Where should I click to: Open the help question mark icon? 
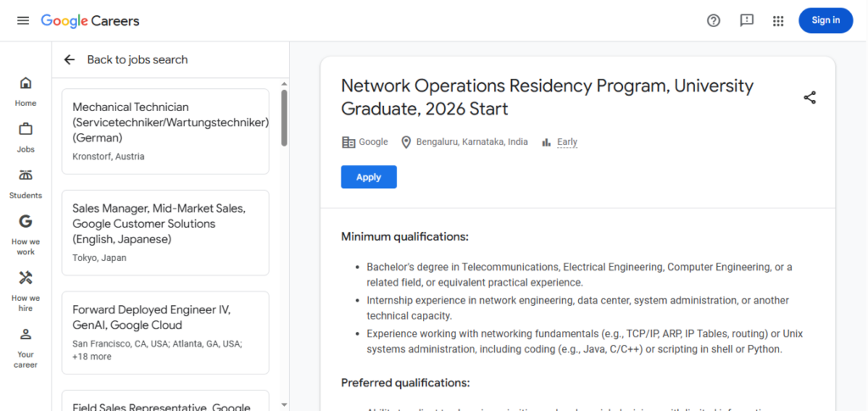coord(714,20)
